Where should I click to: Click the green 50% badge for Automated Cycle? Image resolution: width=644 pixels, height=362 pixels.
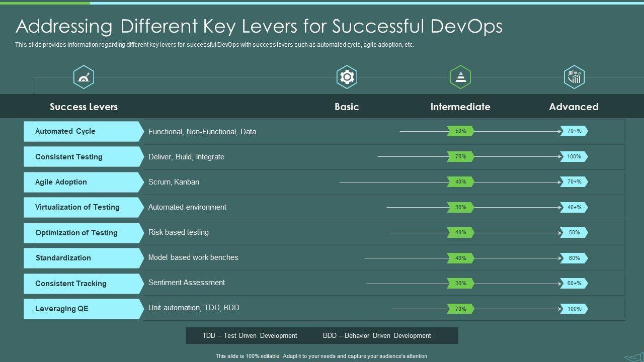[460, 131]
